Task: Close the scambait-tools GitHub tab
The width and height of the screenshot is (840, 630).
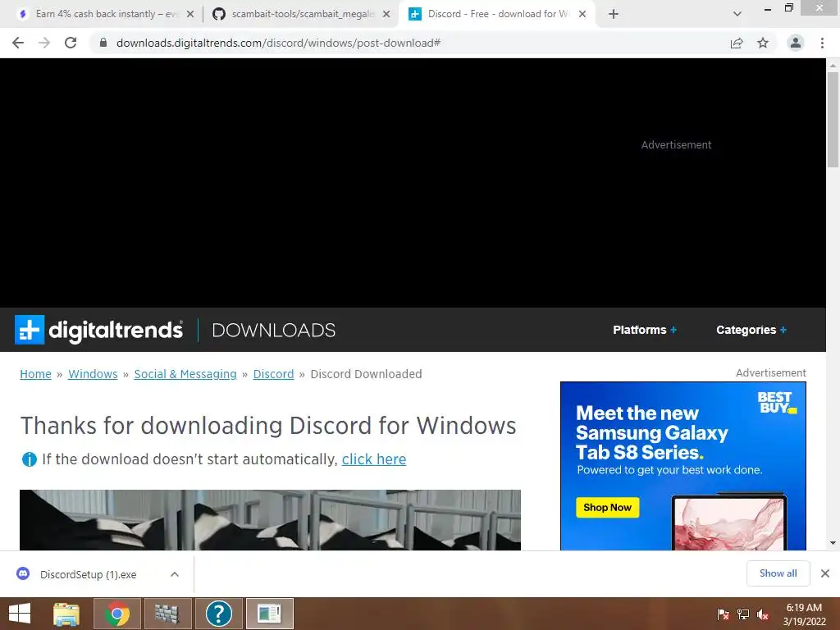Action: pyautogui.click(x=386, y=14)
